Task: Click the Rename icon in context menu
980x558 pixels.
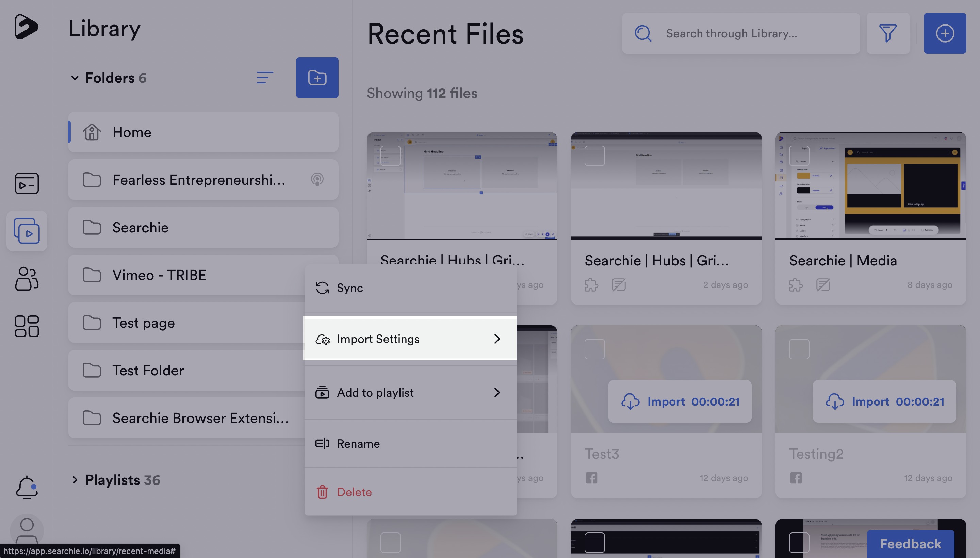Action: tap(322, 443)
